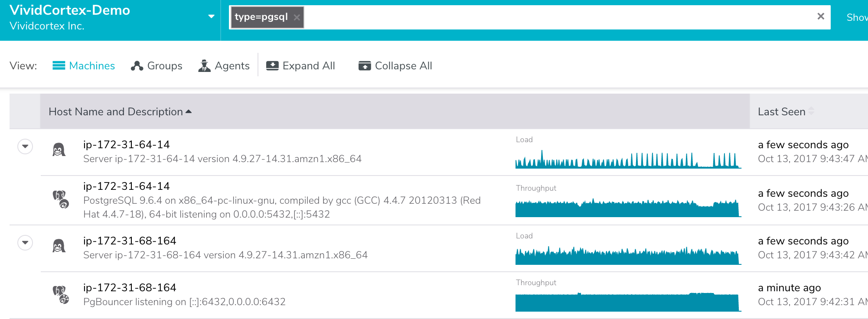Open ip-172-31-64-14 server host name

click(127, 145)
